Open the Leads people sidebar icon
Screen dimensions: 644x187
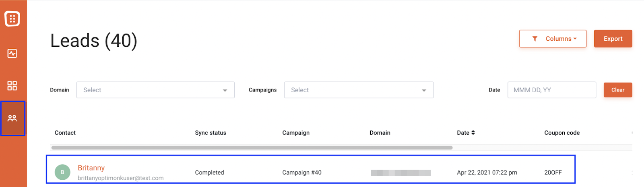coord(12,118)
